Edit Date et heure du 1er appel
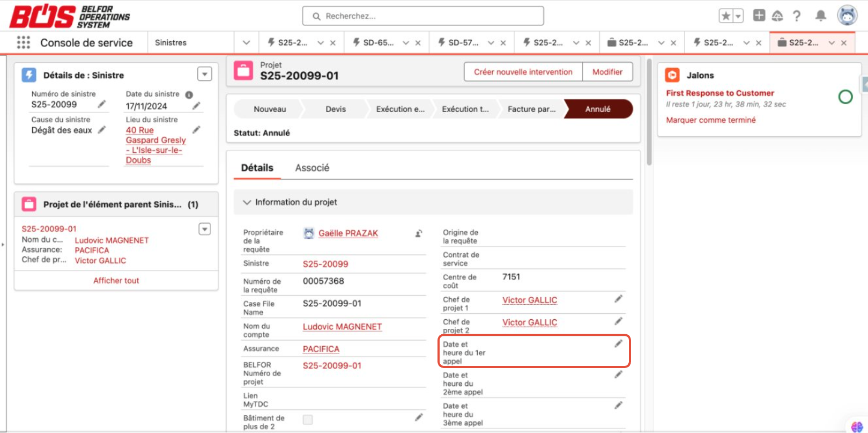868x433 pixels. (619, 343)
